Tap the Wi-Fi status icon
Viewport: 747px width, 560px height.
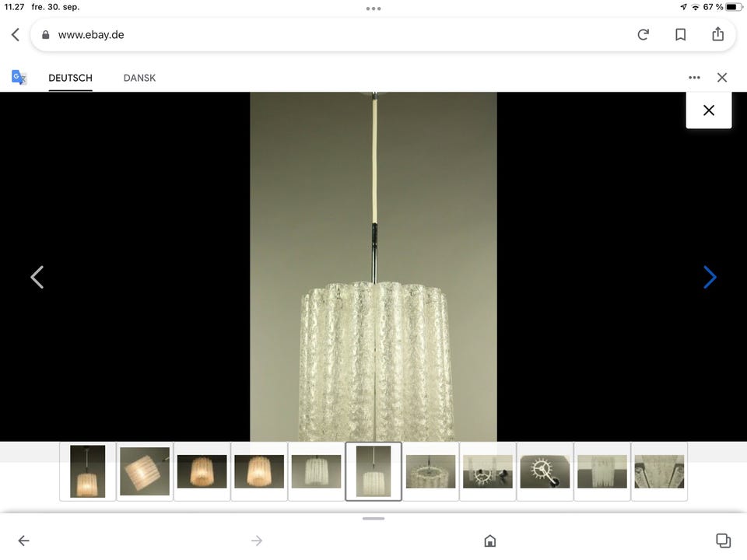coord(696,7)
